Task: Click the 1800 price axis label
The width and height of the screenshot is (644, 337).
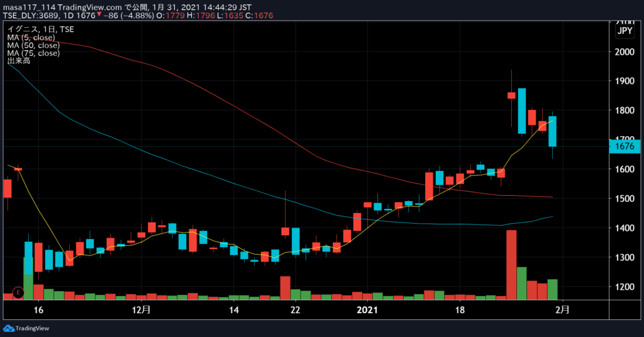Action: 625,111
